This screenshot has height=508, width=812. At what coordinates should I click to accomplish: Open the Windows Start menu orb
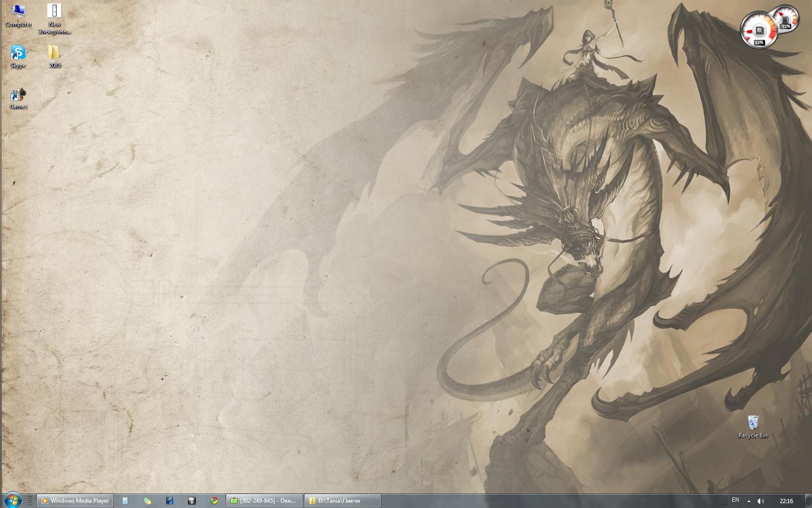pyautogui.click(x=13, y=500)
